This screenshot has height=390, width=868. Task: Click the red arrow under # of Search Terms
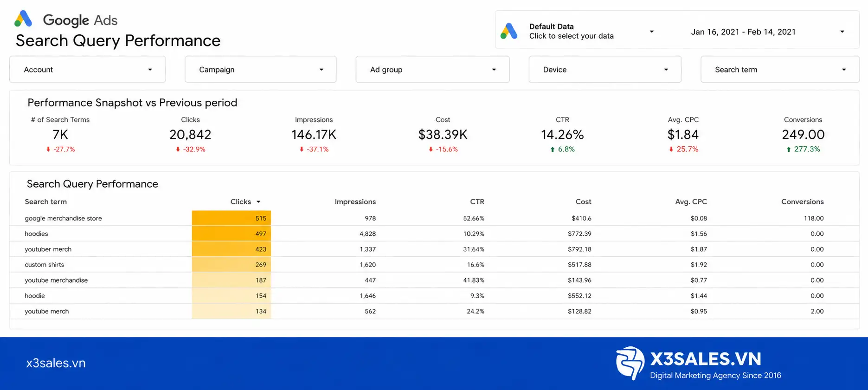48,149
